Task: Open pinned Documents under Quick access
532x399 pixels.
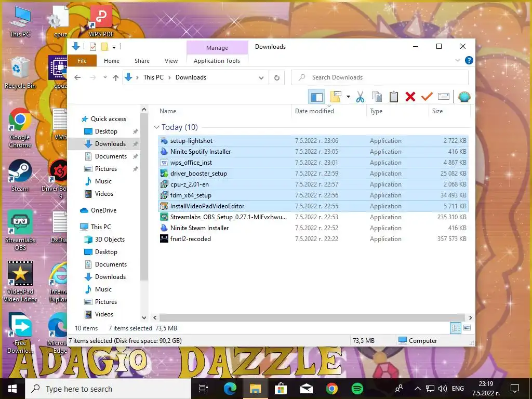Action: 111,156
